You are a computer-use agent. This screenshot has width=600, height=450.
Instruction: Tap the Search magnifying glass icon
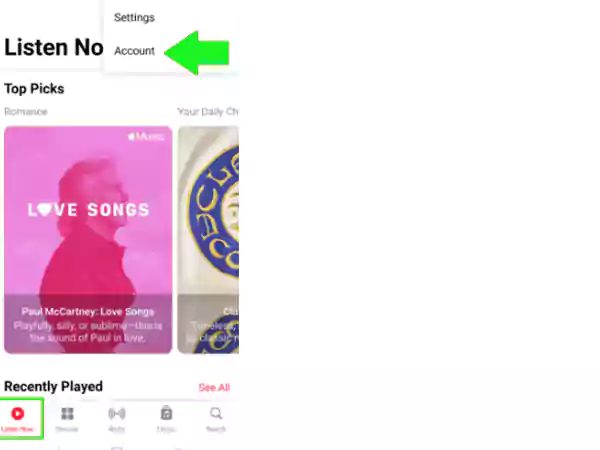[216, 413]
